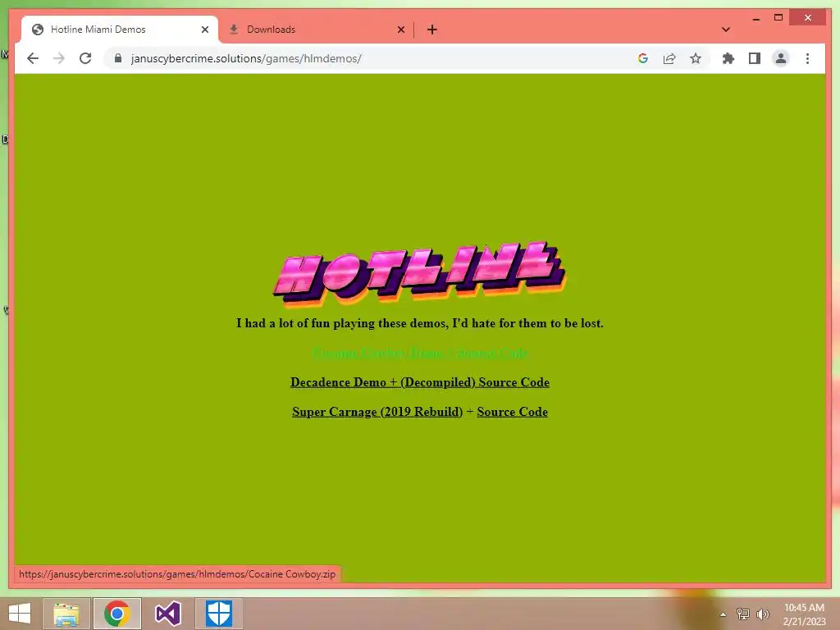Open the Decadence Demo + (Decompiled) Source Code link
840x630 pixels.
420,382
